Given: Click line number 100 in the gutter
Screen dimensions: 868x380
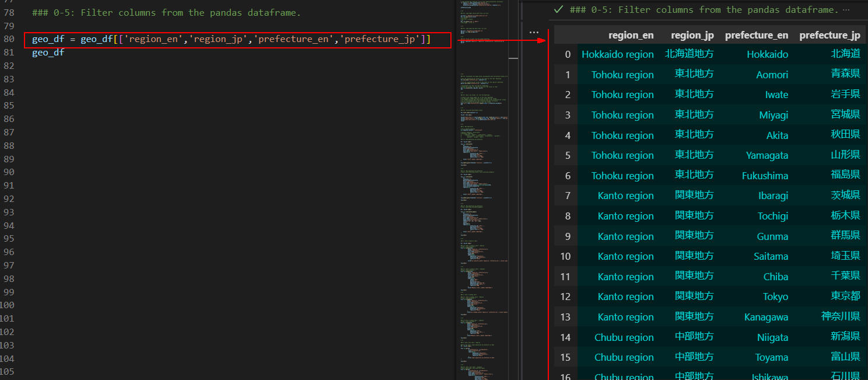Looking at the screenshot, I should click(7, 305).
